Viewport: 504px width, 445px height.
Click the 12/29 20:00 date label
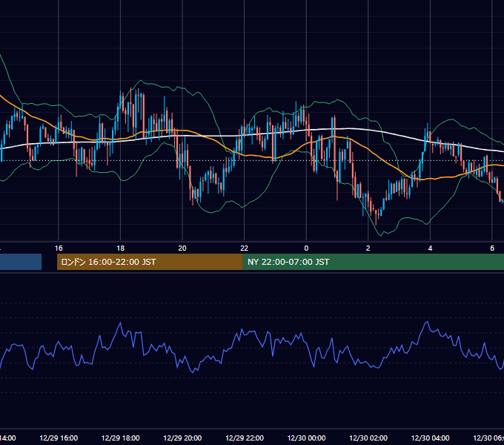[x=182, y=438]
